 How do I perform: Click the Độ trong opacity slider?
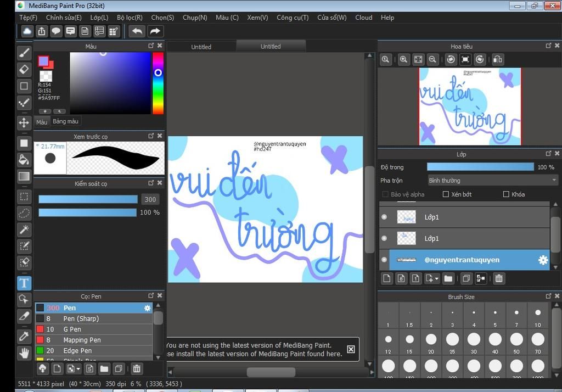480,167
